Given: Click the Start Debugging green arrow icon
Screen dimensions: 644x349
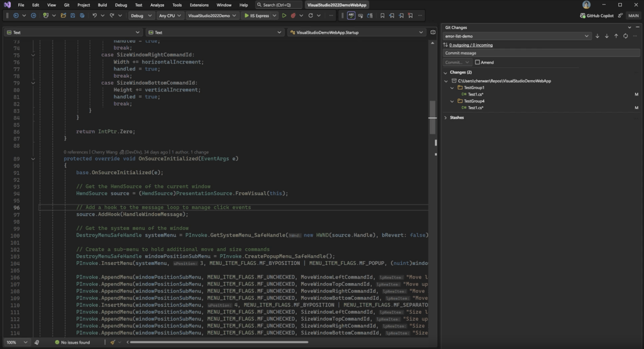Looking at the screenshot, I should (x=284, y=15).
